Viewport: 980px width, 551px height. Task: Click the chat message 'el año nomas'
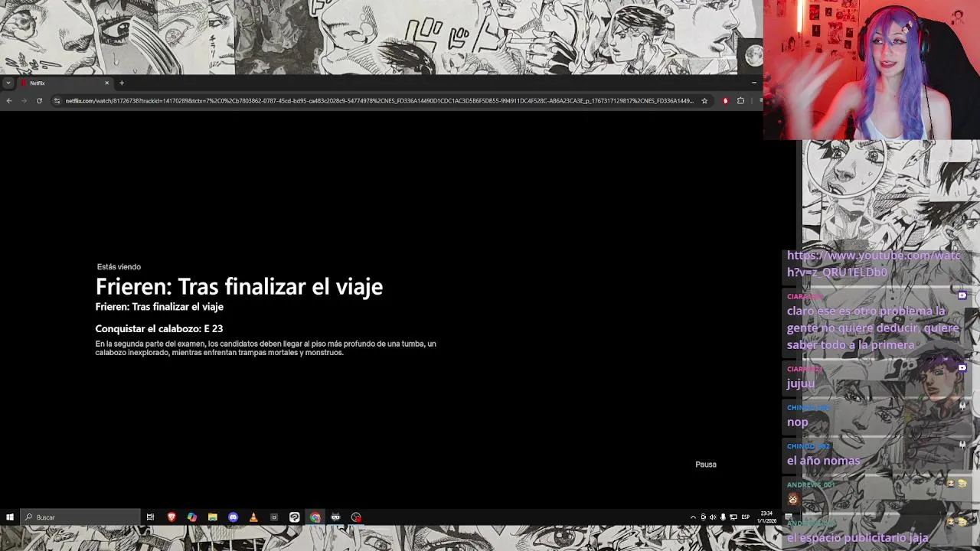pos(824,460)
